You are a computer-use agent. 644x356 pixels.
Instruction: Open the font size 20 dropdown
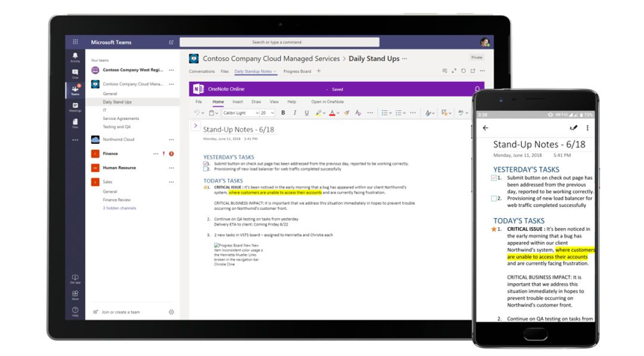pyautogui.click(x=267, y=113)
